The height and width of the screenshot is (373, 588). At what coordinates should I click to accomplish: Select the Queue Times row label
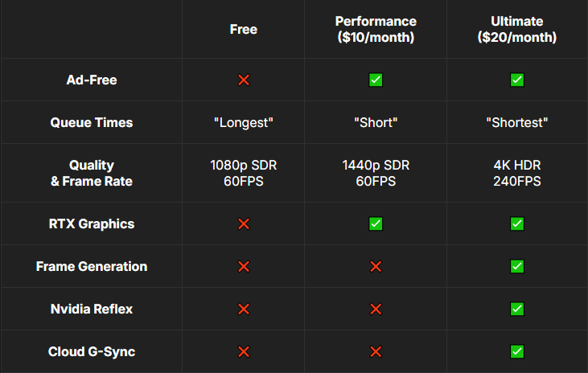(92, 122)
